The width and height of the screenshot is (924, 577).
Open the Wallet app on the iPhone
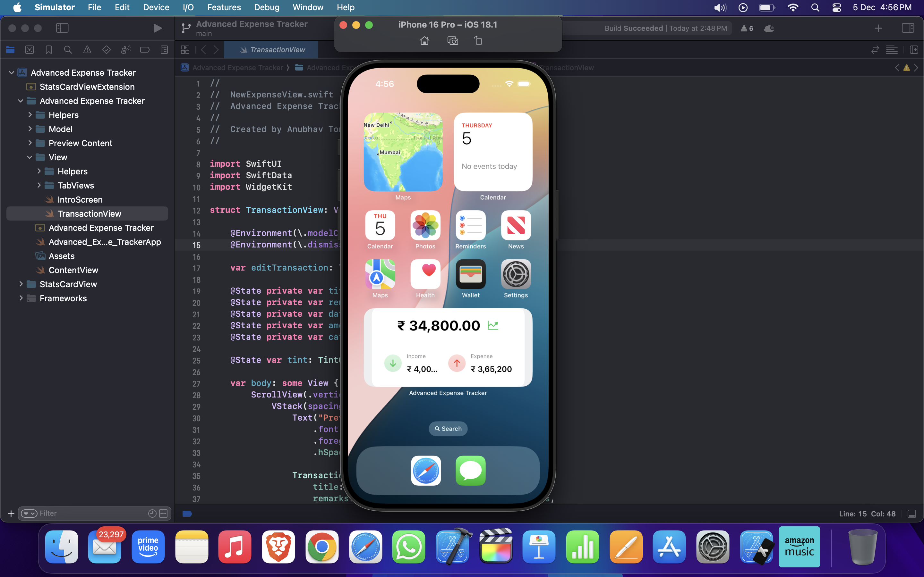pyautogui.click(x=470, y=274)
